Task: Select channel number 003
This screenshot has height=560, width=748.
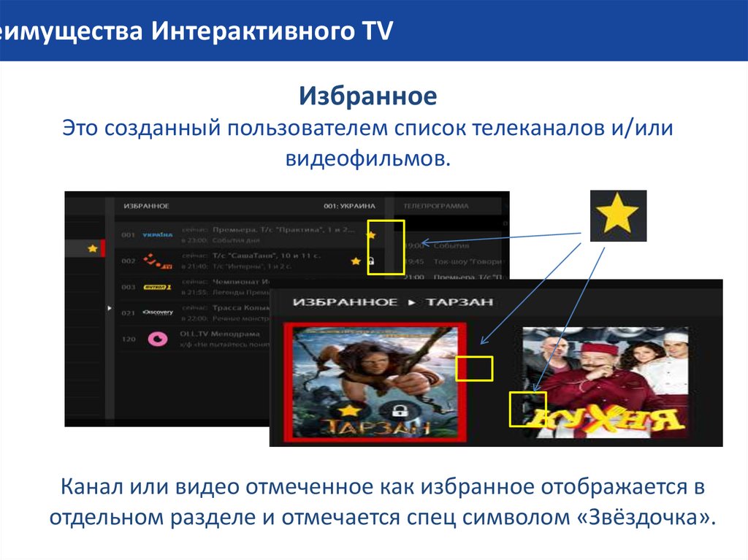Action: coord(128,287)
